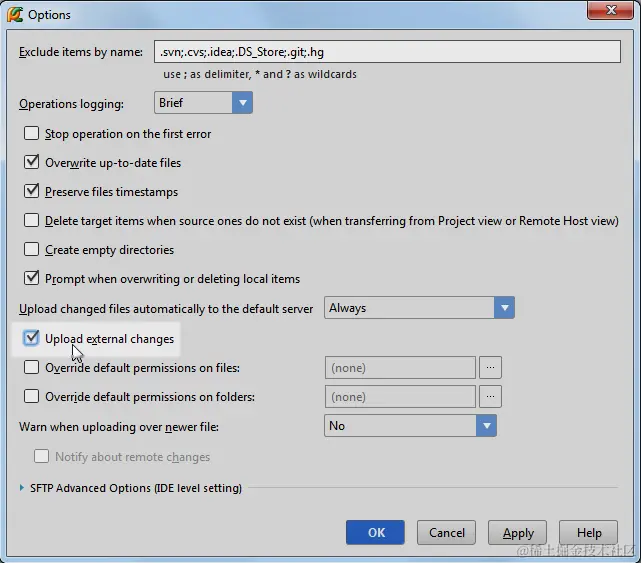Screen dimensions: 641x563
Task: Click the Operations logging label
Action: point(71,104)
